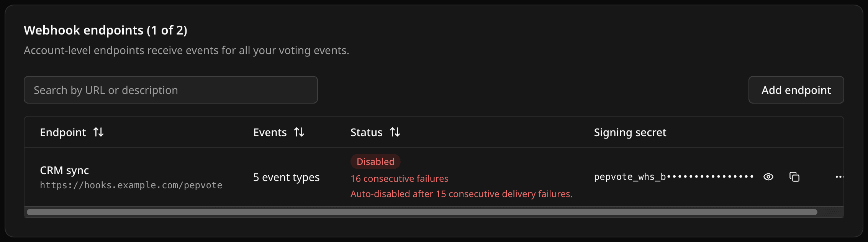Image resolution: width=868 pixels, height=242 pixels.
Task: Click the Status column header label
Action: pos(366,132)
